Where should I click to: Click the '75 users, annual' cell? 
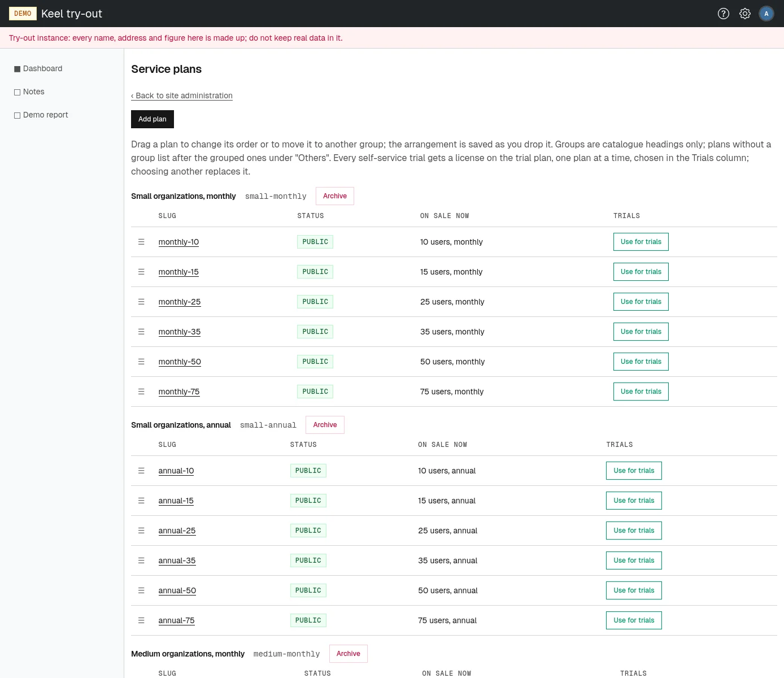click(447, 620)
